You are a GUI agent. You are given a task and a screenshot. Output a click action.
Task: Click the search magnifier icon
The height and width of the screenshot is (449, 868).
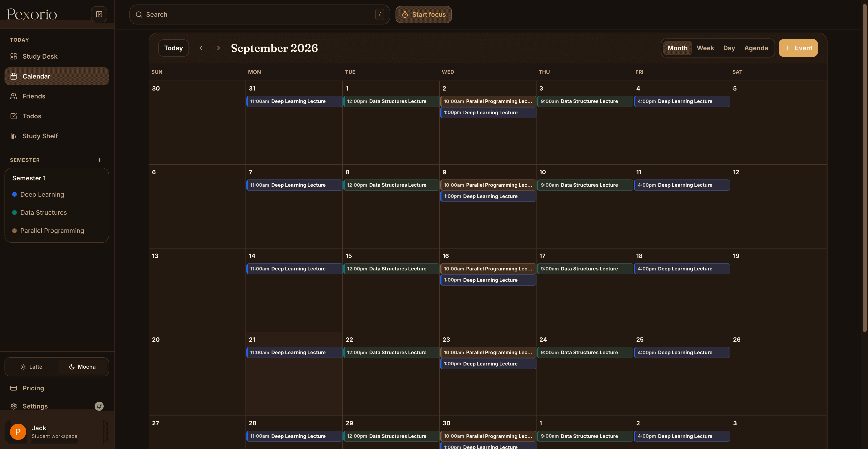139,14
